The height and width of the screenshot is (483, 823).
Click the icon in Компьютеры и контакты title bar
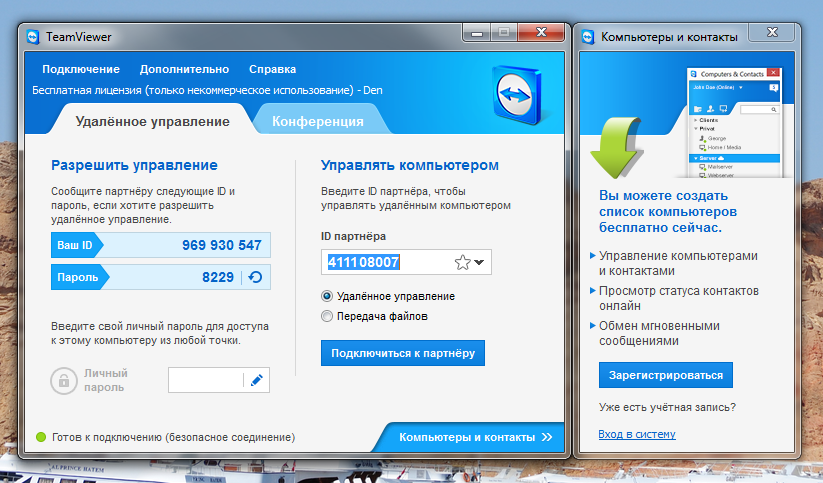[588, 37]
